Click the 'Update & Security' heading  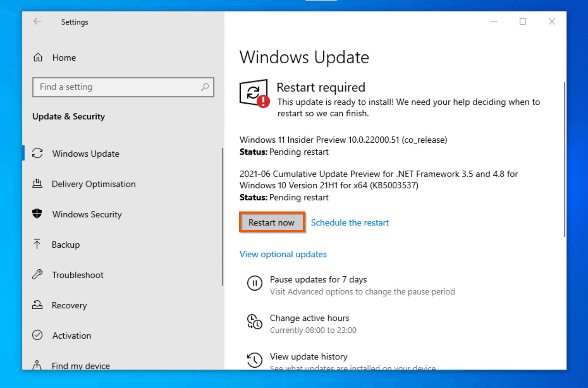pos(68,116)
